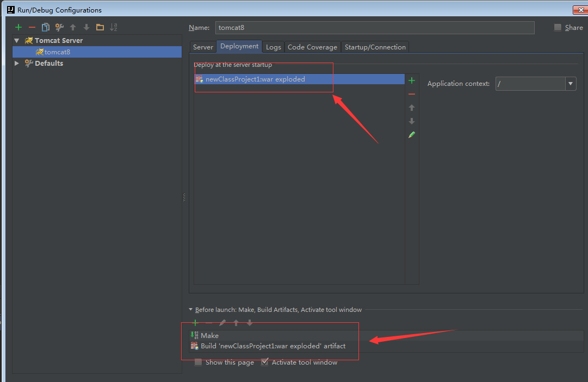Go to Startup/Connection tab
This screenshot has height=382, width=588.
pos(375,47)
